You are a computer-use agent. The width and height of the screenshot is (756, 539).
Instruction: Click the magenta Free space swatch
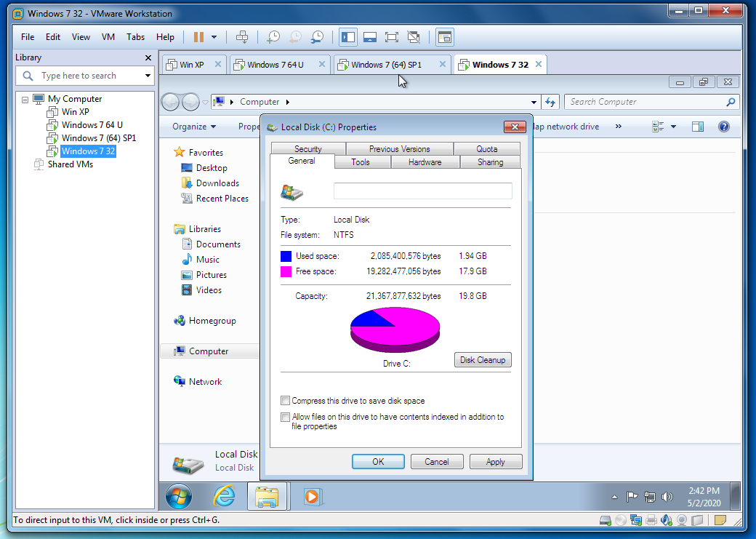[x=286, y=271]
